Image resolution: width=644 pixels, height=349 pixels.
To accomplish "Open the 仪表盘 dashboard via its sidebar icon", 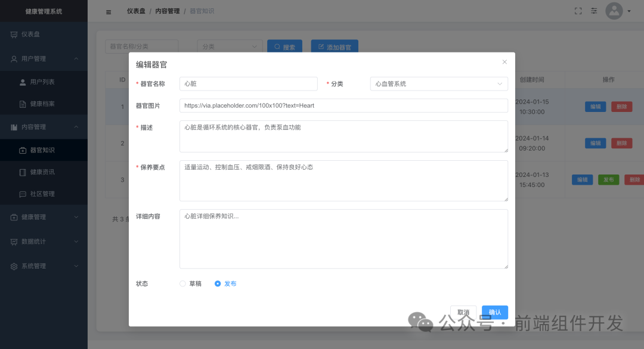I will coord(13,34).
